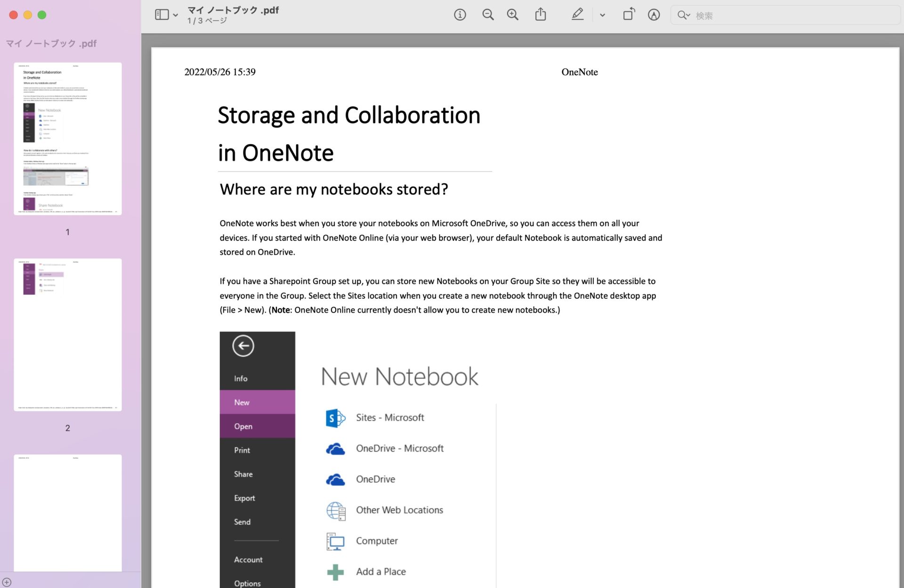This screenshot has width=904, height=588.
Task: Click the document info inspector icon
Action: coord(460,15)
